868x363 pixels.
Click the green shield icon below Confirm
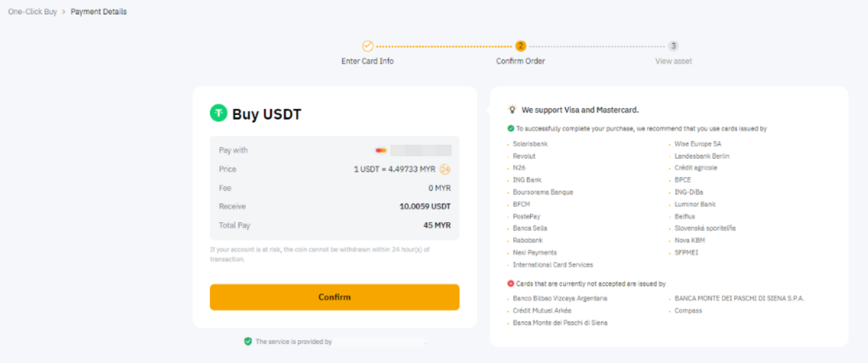(248, 342)
